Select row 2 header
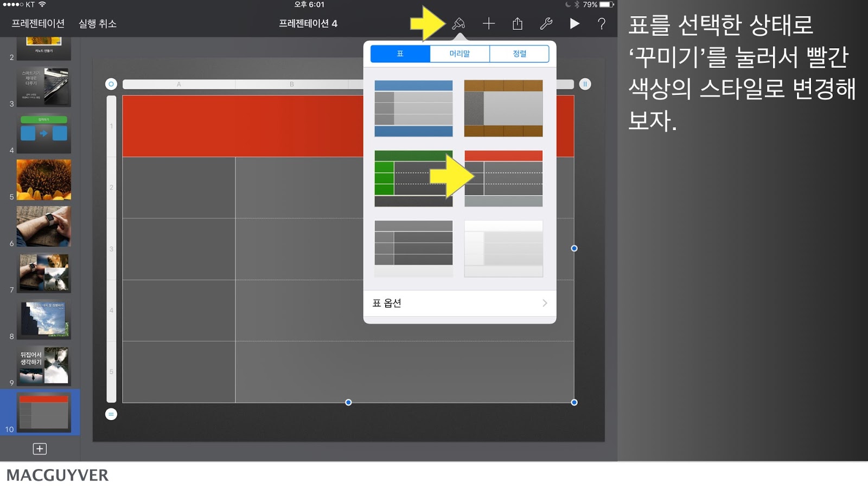This screenshot has height=488, width=868. [111, 188]
